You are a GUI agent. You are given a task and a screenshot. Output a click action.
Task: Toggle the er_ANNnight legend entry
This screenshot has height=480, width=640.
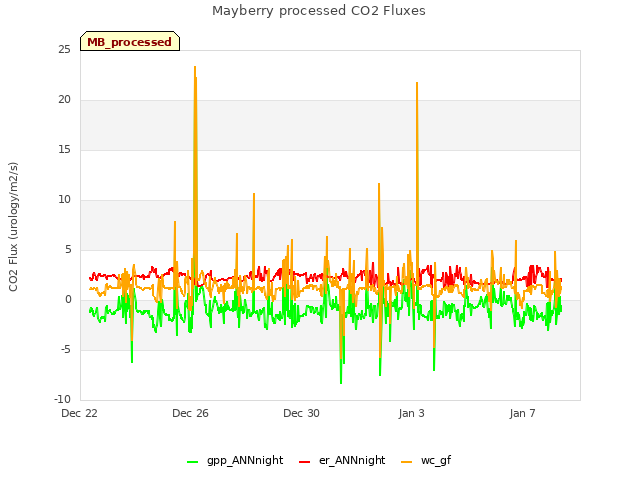[342, 460]
